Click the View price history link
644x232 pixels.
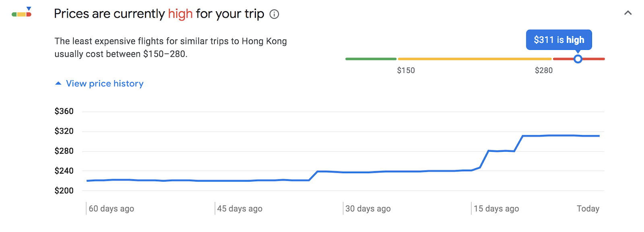click(105, 83)
